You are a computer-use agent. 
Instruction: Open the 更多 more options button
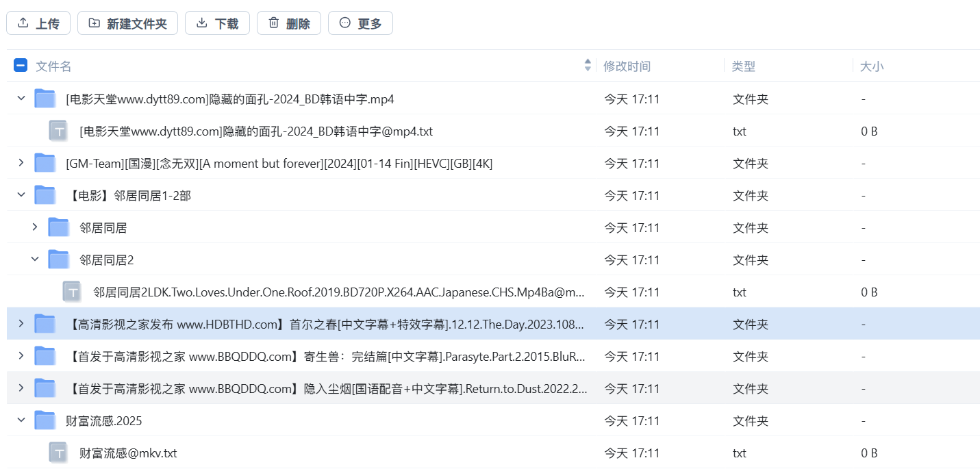[360, 23]
